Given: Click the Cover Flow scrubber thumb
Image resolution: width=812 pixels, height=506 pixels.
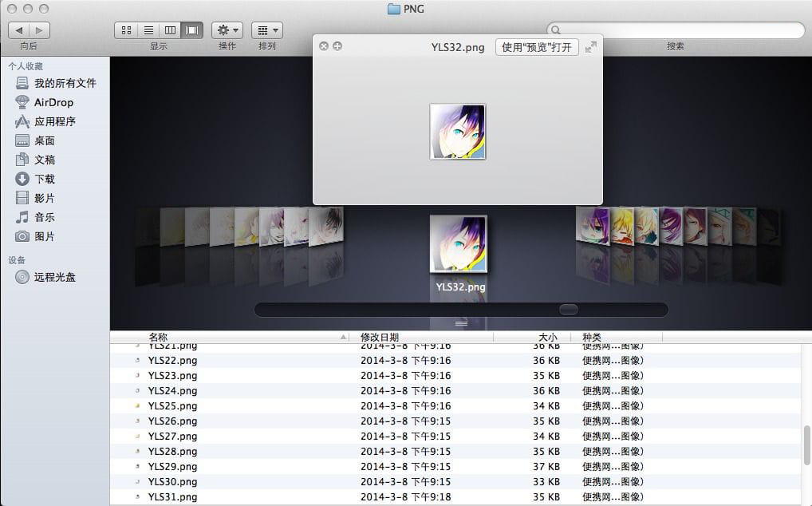Looking at the screenshot, I should (x=569, y=310).
